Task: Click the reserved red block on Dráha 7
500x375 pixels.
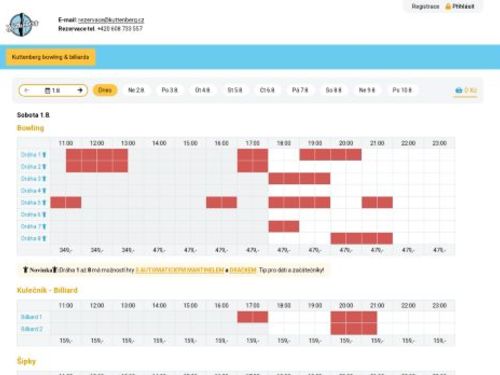Action: point(284,226)
